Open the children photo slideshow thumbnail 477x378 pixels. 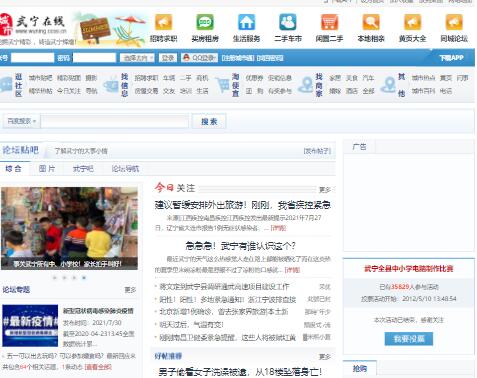coord(69,228)
